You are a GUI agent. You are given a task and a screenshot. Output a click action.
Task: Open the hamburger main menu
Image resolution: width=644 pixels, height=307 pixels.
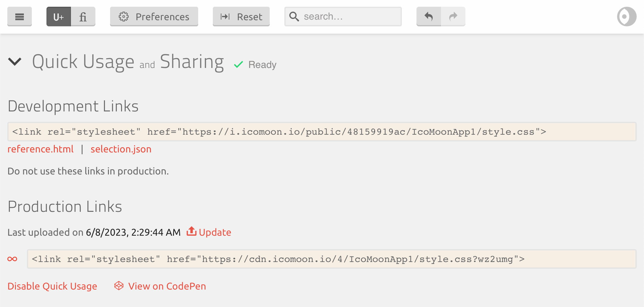pos(20,17)
